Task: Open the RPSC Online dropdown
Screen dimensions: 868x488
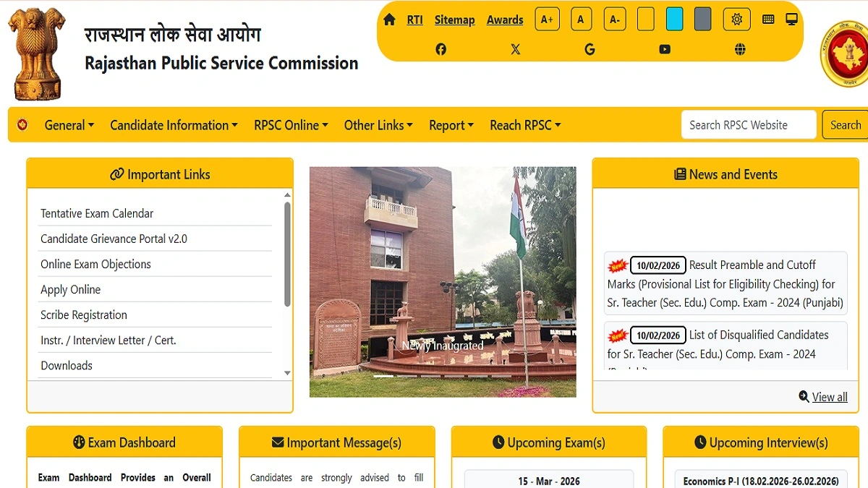Action: pyautogui.click(x=291, y=125)
